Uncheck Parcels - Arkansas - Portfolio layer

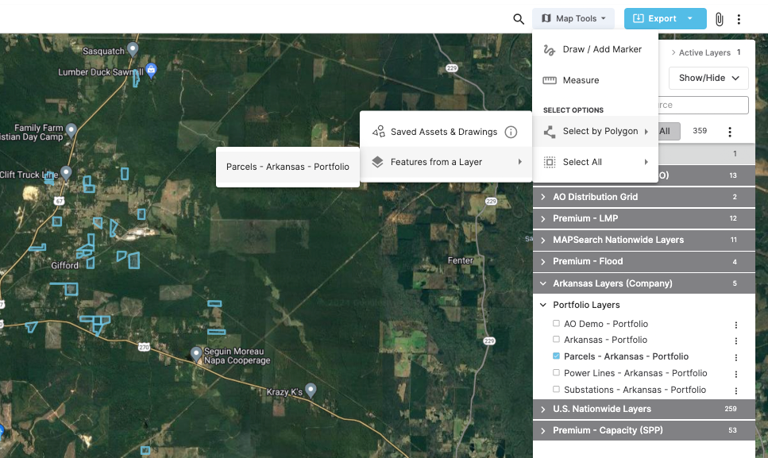[x=557, y=356]
